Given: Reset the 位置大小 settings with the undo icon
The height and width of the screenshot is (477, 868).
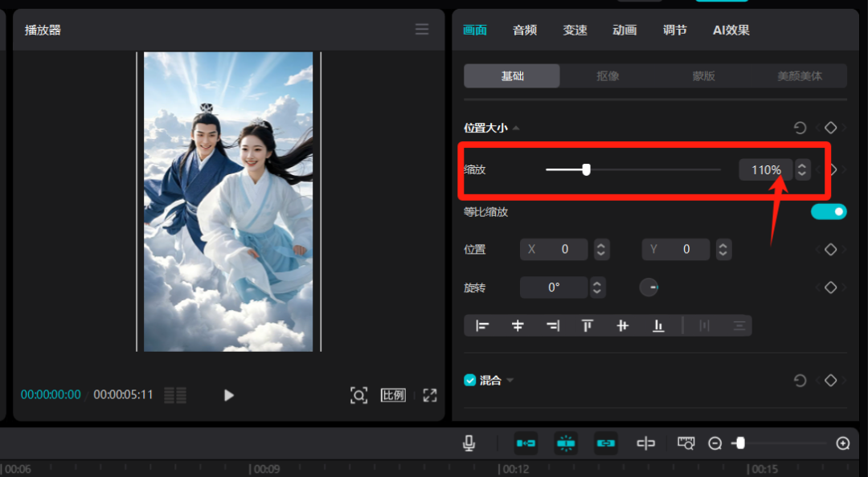Looking at the screenshot, I should [800, 128].
